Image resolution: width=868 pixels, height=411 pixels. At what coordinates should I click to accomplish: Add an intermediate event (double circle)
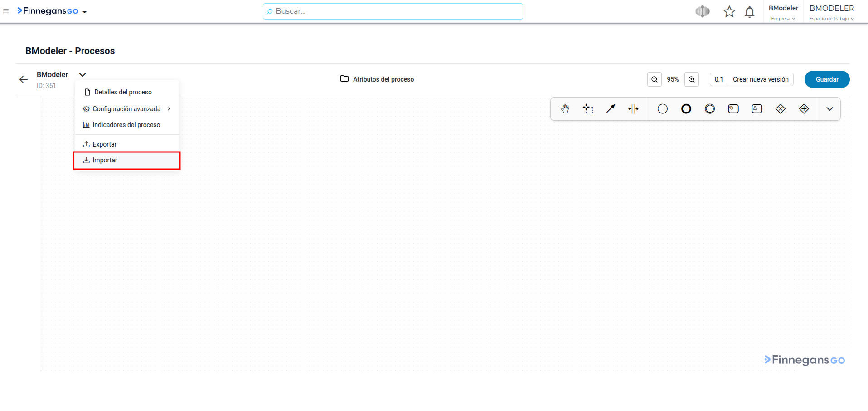pos(710,109)
